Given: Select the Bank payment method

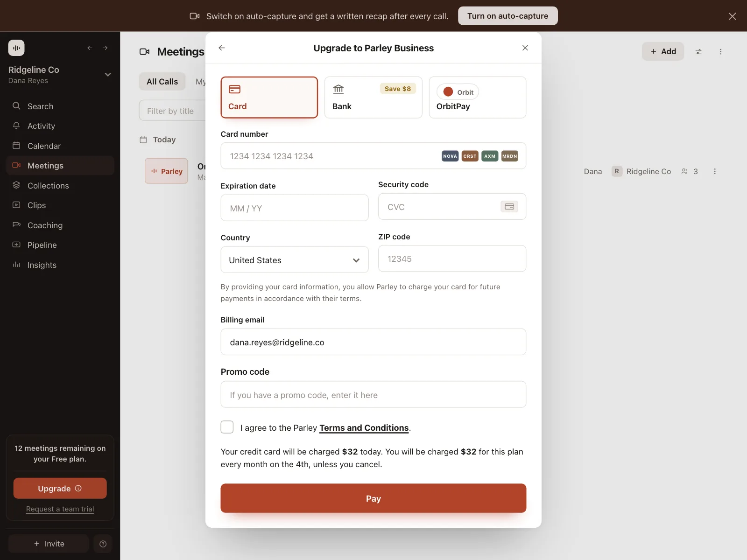Looking at the screenshot, I should [x=373, y=98].
